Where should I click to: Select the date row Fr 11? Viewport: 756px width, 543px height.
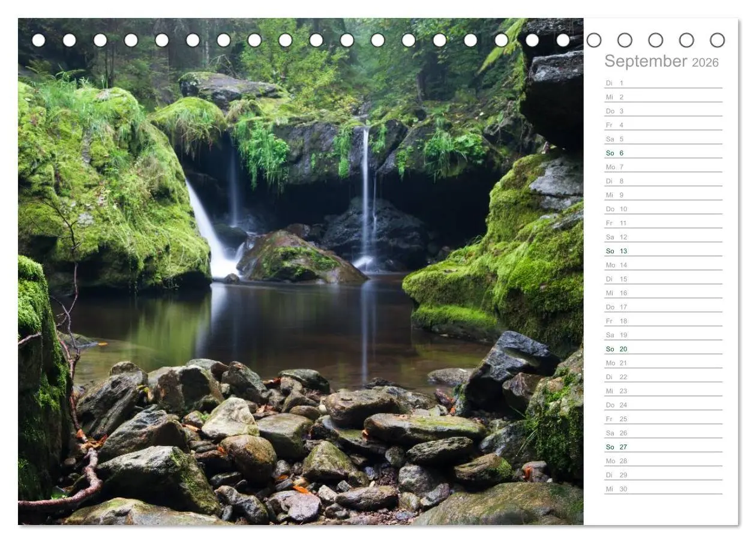(663, 223)
